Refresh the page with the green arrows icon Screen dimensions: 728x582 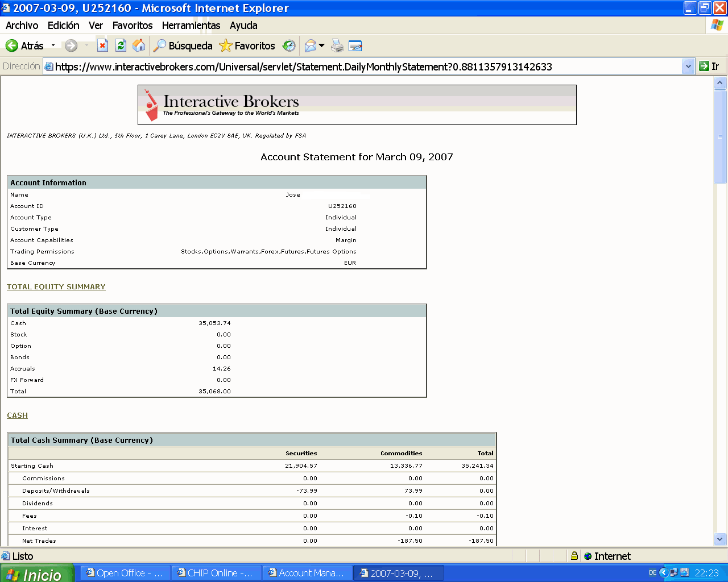121,45
